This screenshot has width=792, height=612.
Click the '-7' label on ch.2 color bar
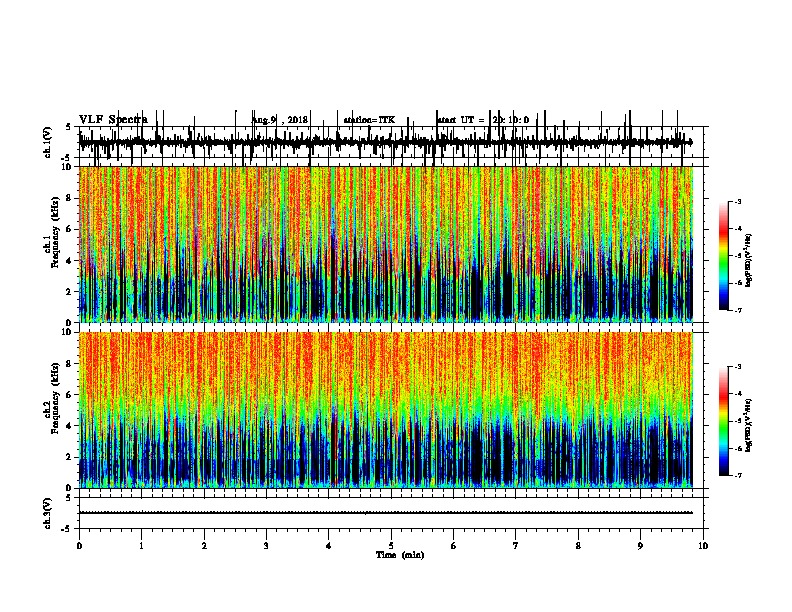tap(738, 476)
